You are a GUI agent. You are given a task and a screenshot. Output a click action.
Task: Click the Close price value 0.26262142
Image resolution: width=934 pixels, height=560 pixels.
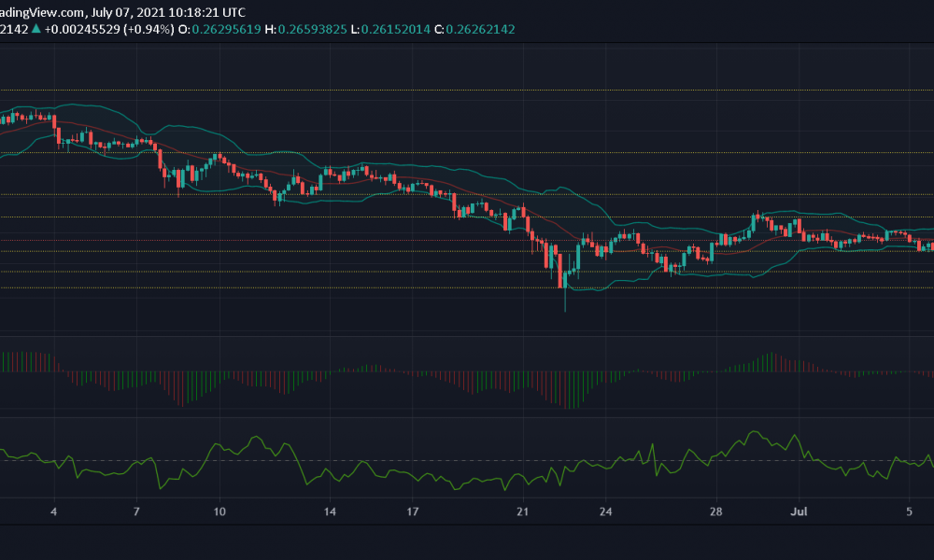point(480,29)
